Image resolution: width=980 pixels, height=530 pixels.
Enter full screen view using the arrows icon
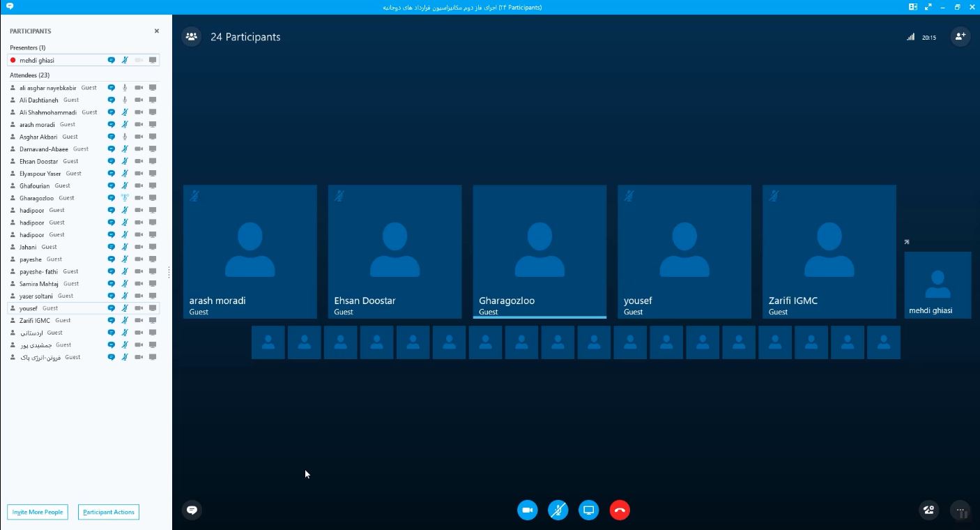click(928, 7)
